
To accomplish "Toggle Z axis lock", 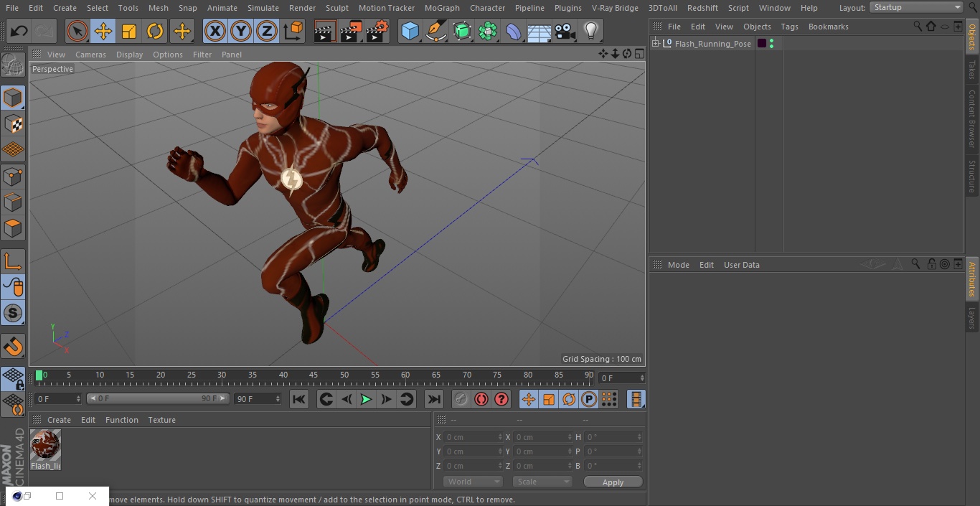I will pos(267,31).
